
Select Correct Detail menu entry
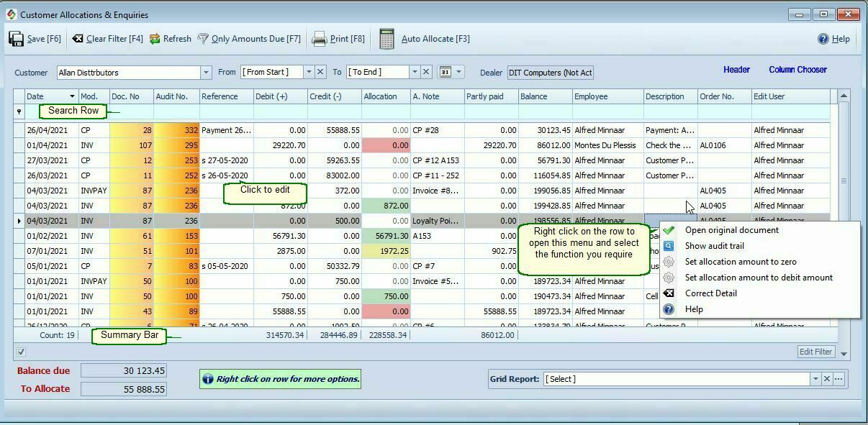tap(710, 293)
